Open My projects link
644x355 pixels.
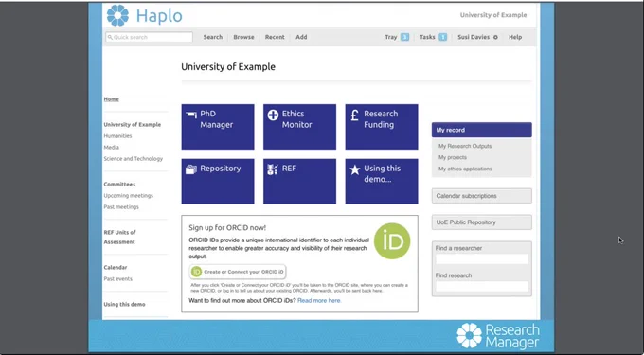(x=452, y=157)
